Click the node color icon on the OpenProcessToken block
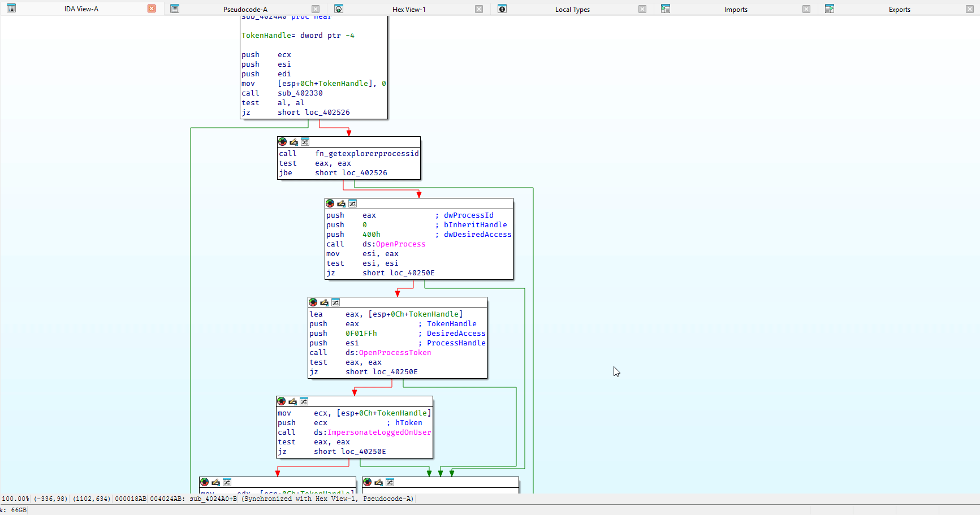The height and width of the screenshot is (515, 980). tap(313, 302)
